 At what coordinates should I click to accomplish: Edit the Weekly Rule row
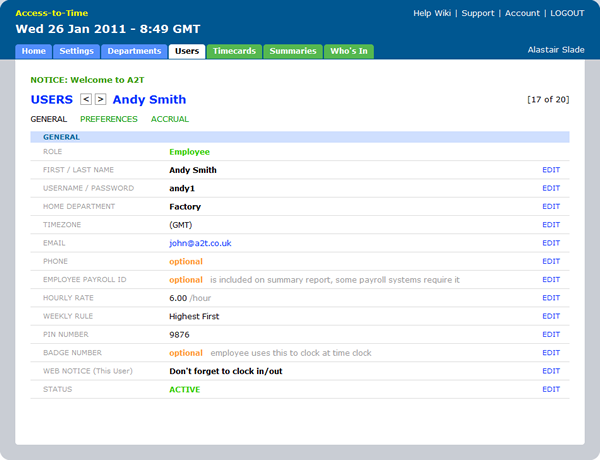[x=551, y=316]
